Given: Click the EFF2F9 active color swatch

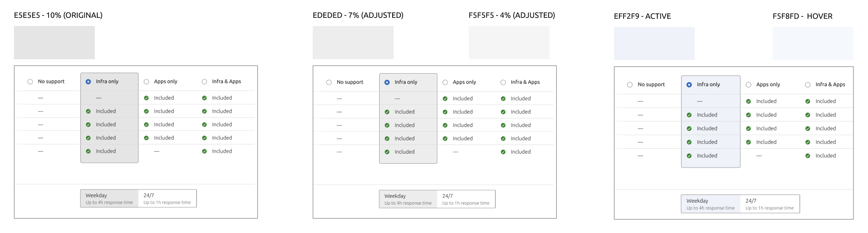Looking at the screenshot, I should [x=654, y=44].
